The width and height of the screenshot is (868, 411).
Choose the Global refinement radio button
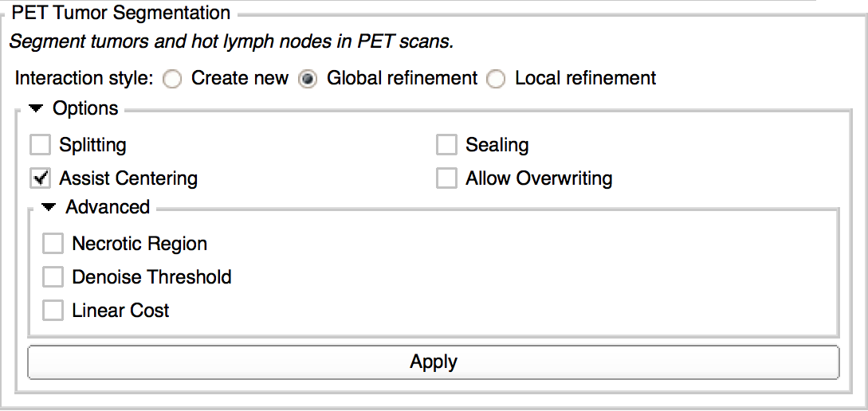click(x=308, y=79)
